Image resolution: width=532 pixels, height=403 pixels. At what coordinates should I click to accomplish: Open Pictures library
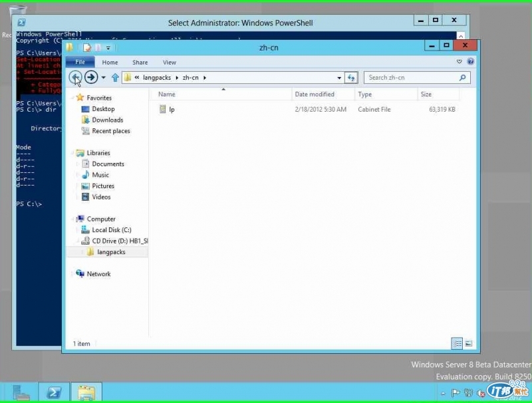coord(103,186)
